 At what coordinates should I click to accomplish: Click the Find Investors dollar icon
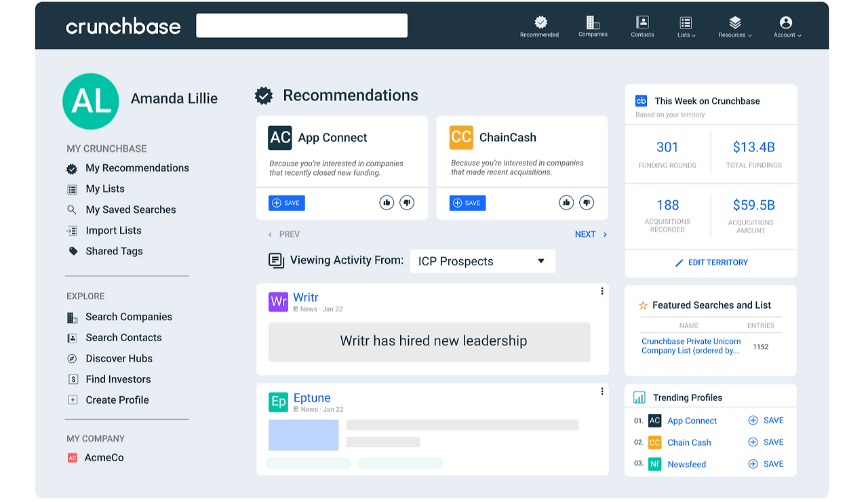tap(72, 379)
